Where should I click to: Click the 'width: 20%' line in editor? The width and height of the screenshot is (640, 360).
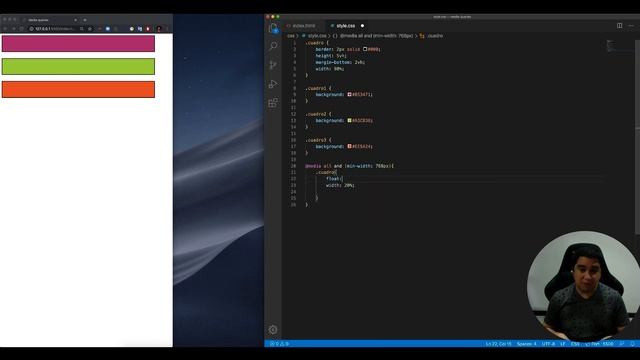(x=340, y=185)
